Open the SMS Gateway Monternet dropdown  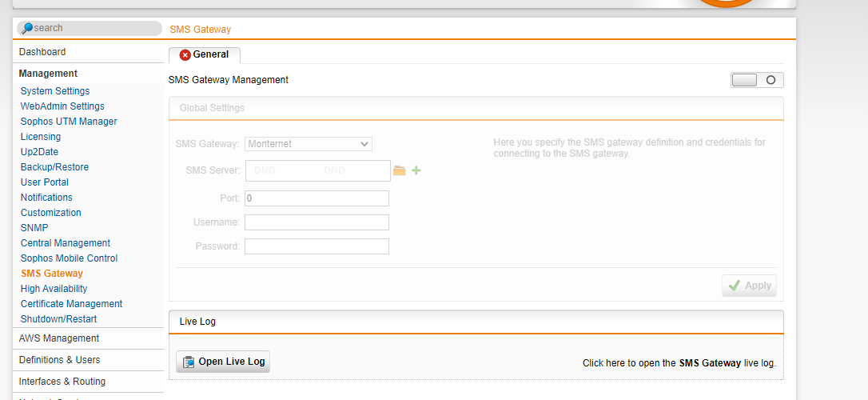pyautogui.click(x=309, y=144)
